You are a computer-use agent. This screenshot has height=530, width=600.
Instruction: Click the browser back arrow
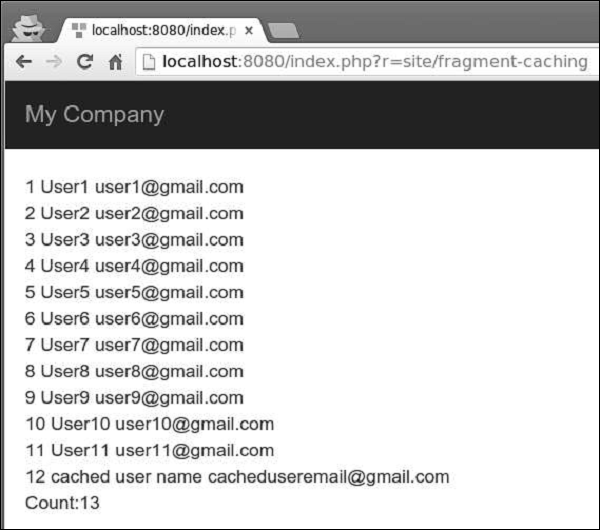pyautogui.click(x=22, y=62)
